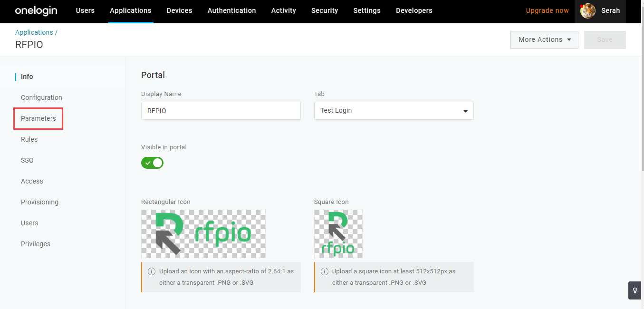Open the Parameters sidebar tab

point(38,118)
